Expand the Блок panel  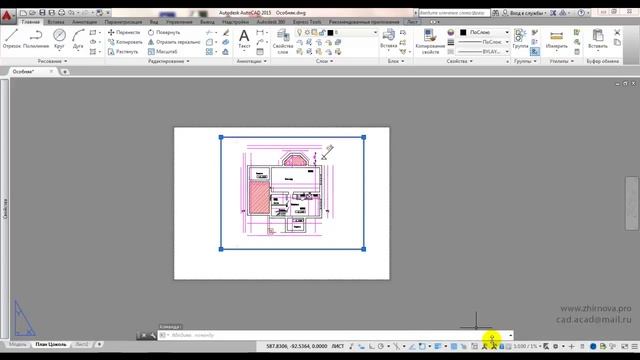coord(396,61)
